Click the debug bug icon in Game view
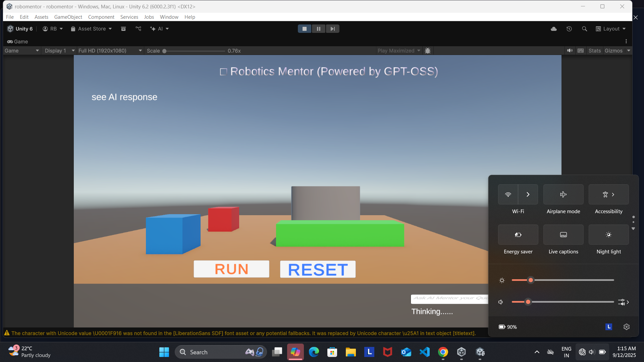The image size is (644, 362). click(x=428, y=51)
